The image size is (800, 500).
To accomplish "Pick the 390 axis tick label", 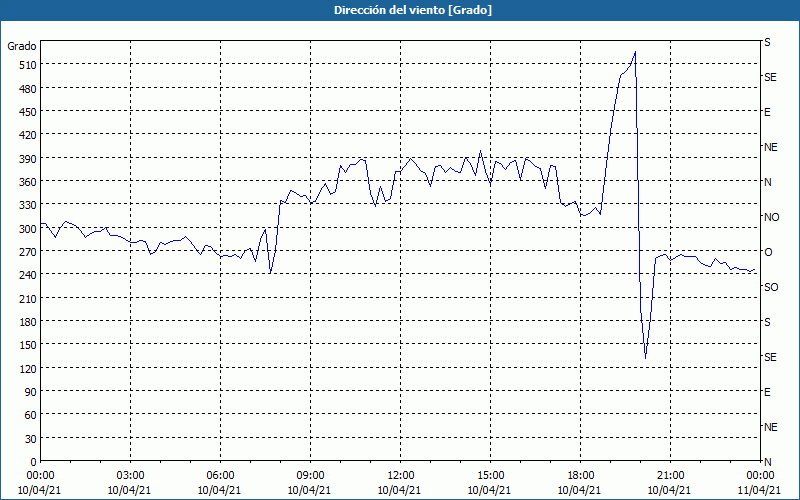I will click(x=28, y=159).
